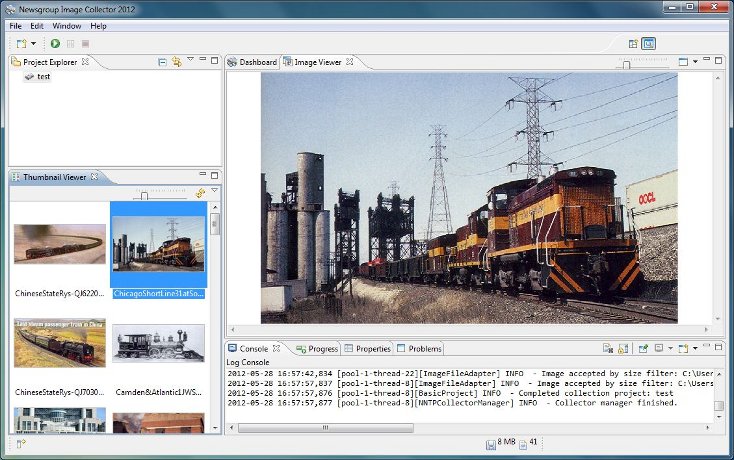Screen dimensions: 734x460
Task: Toggle Scroll Lock in Console toolbar
Action: 623,348
